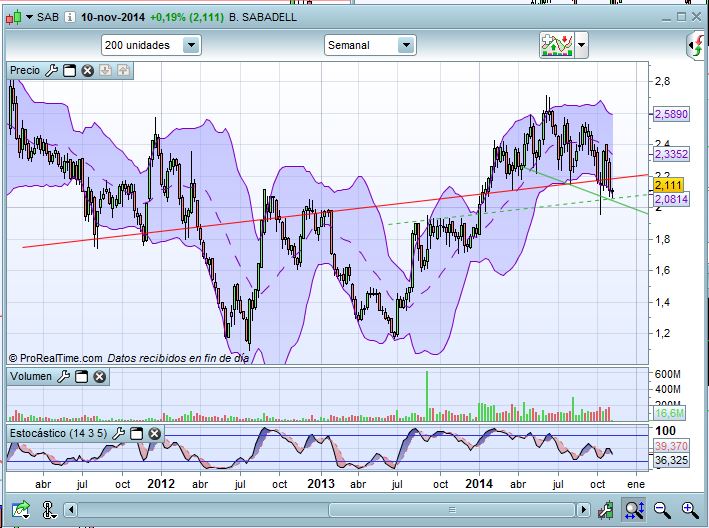Click the B. SABADELL name in title

point(263,17)
